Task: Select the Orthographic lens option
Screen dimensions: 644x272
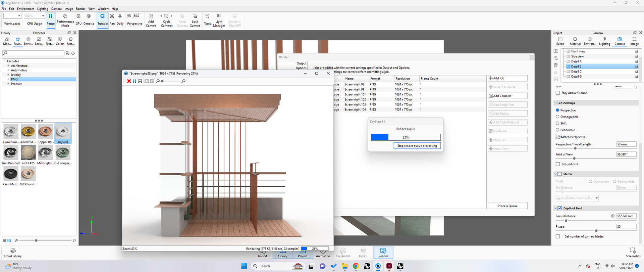Action: click(x=557, y=117)
